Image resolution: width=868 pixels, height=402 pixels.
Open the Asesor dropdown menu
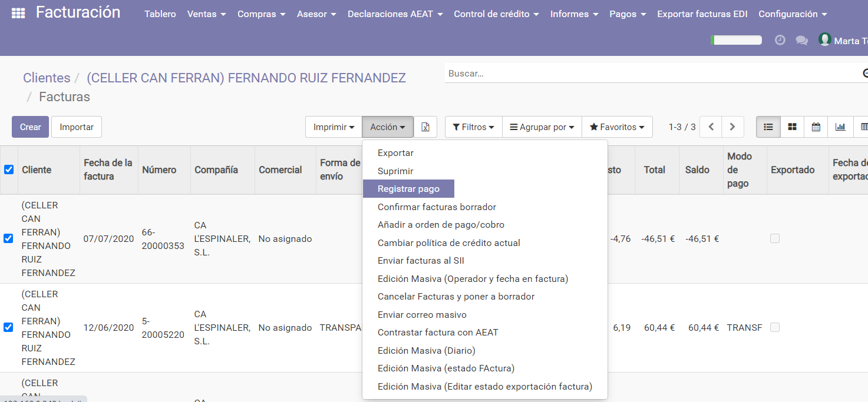point(316,14)
